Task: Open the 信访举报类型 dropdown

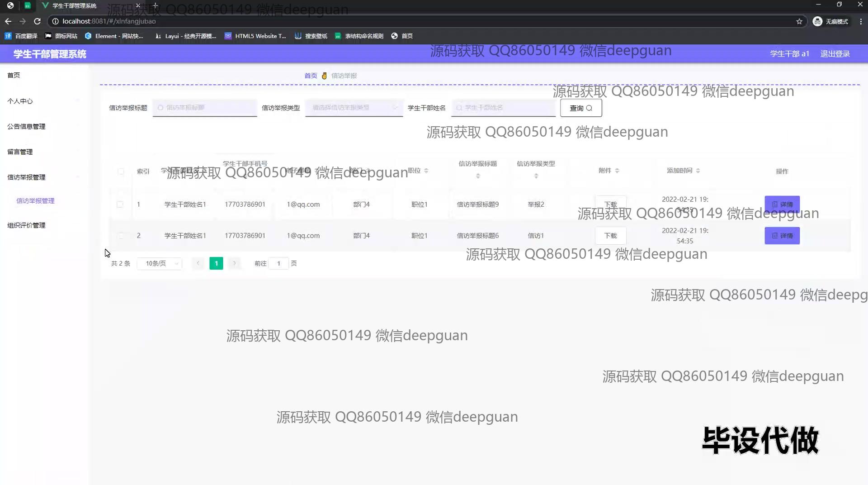Action: point(354,108)
